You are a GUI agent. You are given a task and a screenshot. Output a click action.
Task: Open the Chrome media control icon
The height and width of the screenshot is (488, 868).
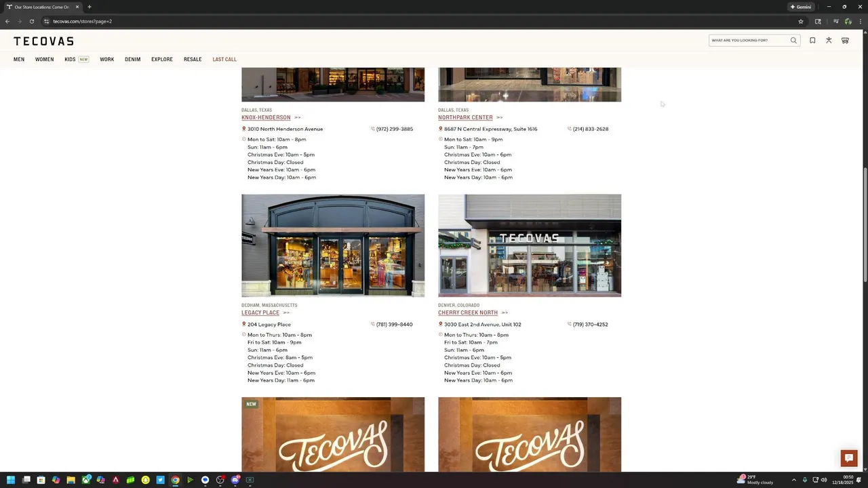pos(835,21)
